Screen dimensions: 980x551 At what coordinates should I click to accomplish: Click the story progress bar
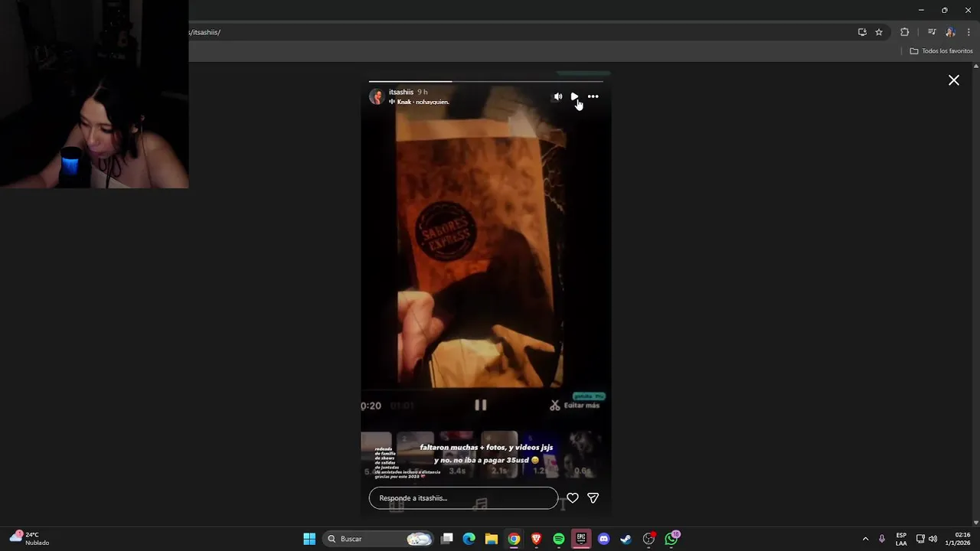click(x=486, y=81)
